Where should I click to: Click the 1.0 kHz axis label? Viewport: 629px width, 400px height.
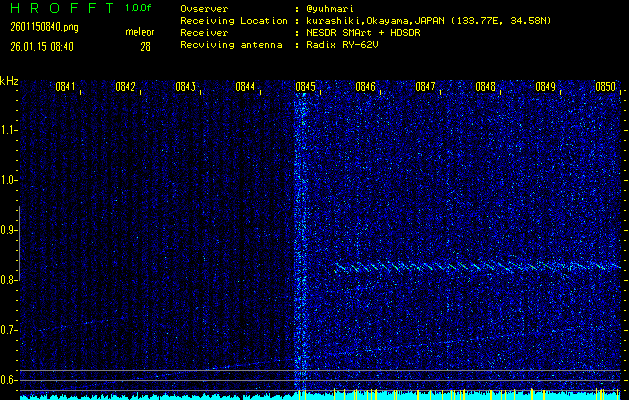click(x=9, y=180)
